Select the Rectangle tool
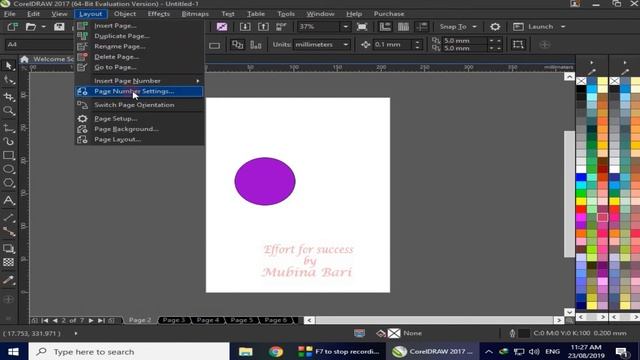The height and width of the screenshot is (360, 640). [x=9, y=156]
